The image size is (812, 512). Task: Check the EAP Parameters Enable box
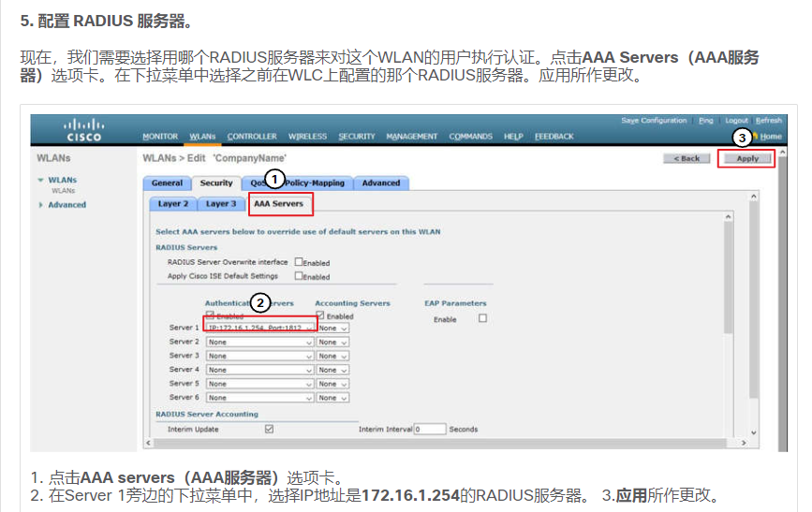[482, 318]
